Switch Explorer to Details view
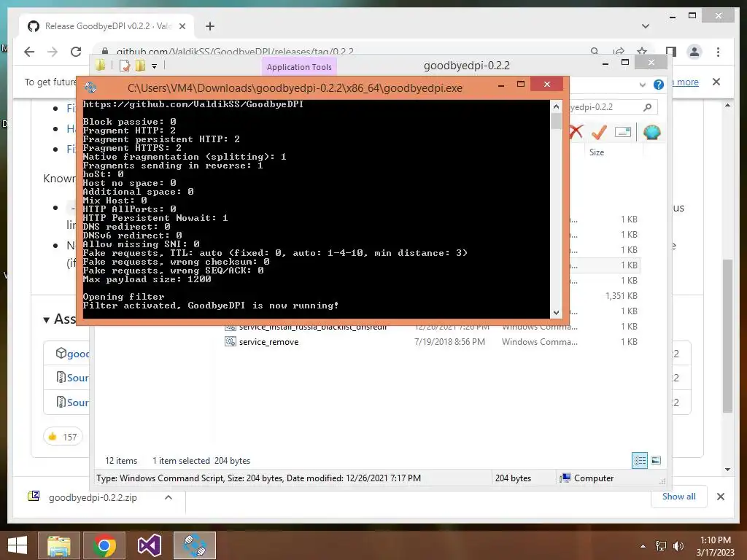This screenshot has height=560, width=747. coord(640,461)
